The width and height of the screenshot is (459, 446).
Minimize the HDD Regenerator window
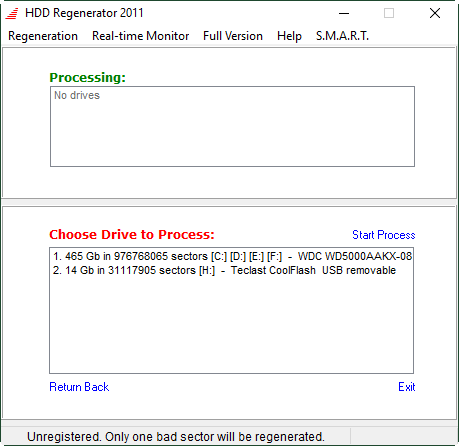(344, 13)
